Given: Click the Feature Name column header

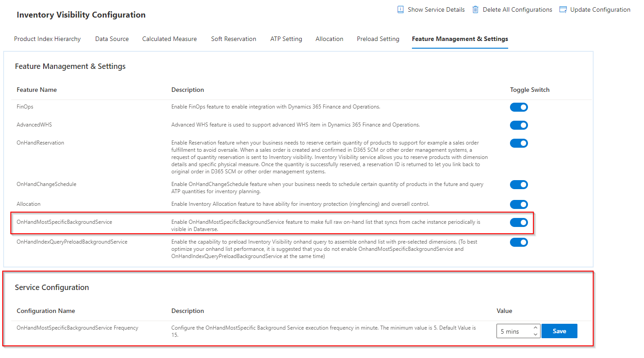Looking at the screenshot, I should 37,90.
